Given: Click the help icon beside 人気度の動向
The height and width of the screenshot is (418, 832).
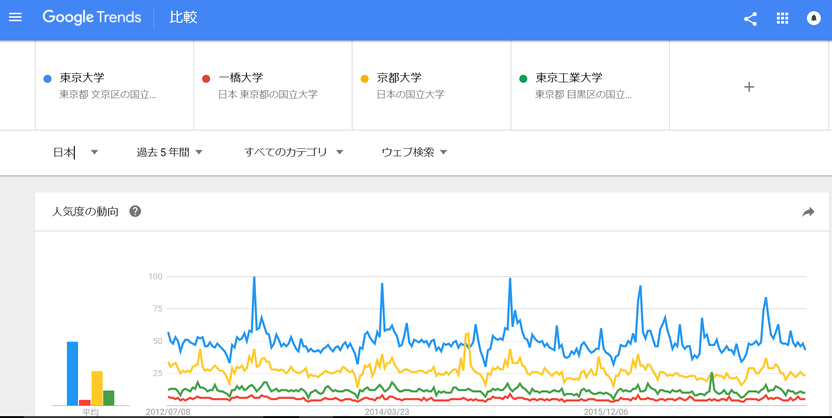Looking at the screenshot, I should point(135,212).
